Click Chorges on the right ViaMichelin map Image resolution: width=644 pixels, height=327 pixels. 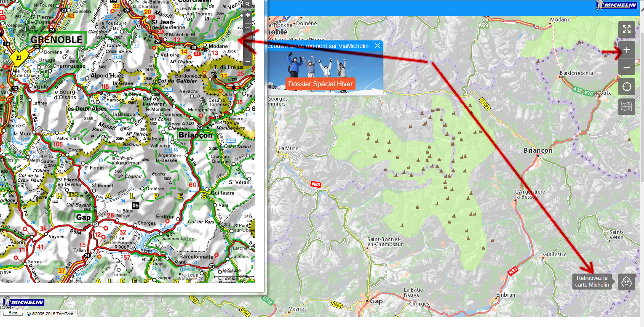click(419, 304)
